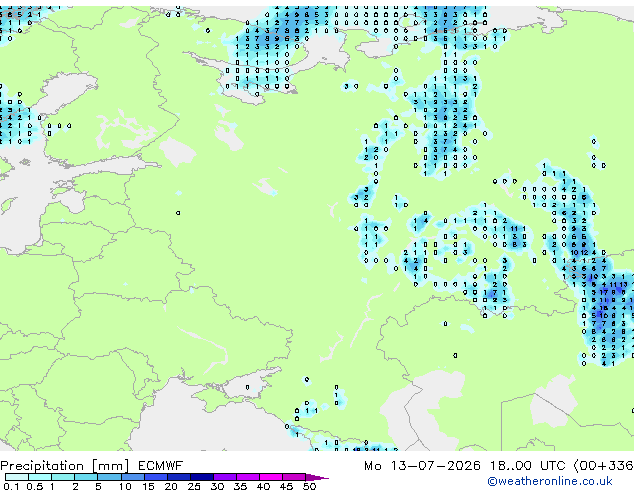
Task: Choose the 45–50 mm legend swatch
Action: pyautogui.click(x=294, y=477)
